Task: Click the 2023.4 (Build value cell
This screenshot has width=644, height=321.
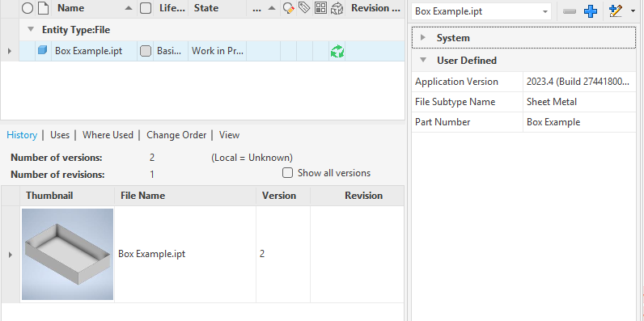Action: (579, 82)
